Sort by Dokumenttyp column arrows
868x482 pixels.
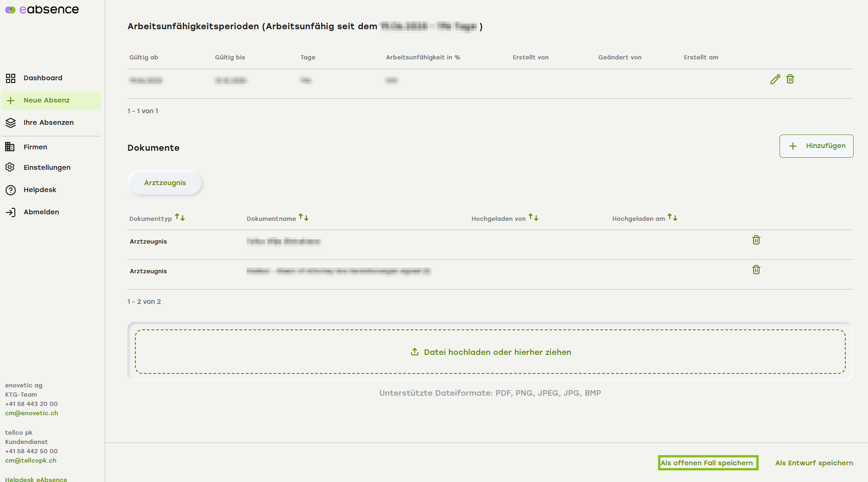180,218
